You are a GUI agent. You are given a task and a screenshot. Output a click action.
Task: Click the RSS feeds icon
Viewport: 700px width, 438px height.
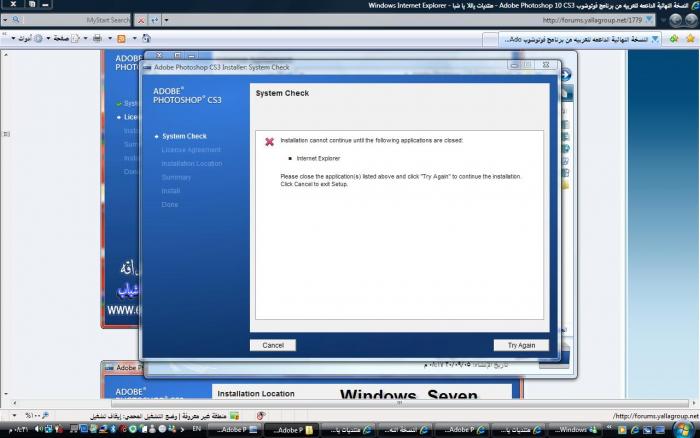pyautogui.click(x=121, y=39)
